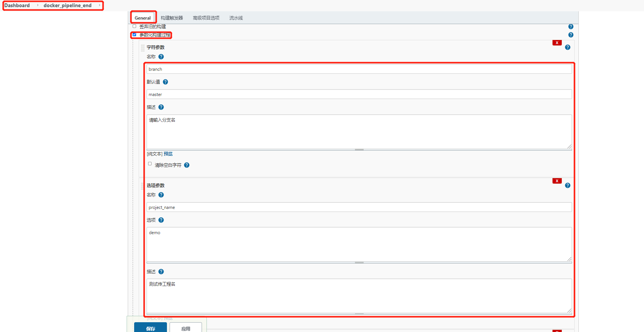This screenshot has width=644, height=332.
Task: Click help icon next to 选项 label
Action: [161, 220]
